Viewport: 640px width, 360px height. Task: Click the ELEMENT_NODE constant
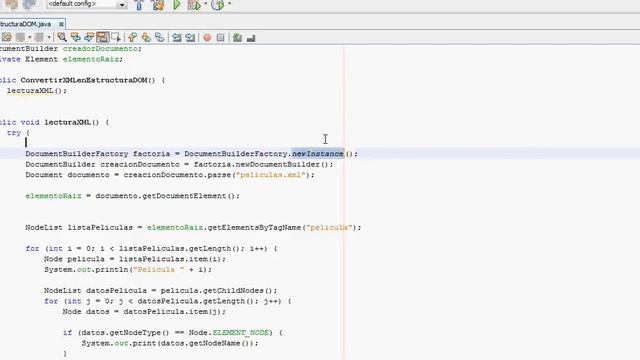tap(241, 333)
